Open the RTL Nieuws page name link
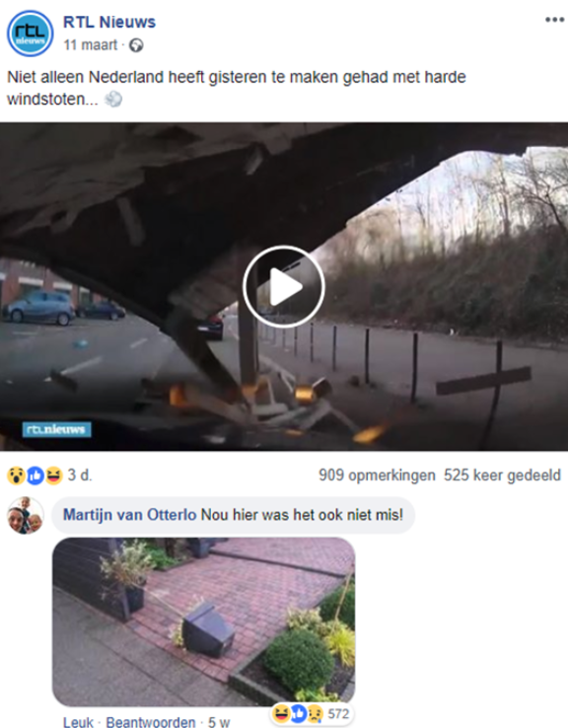 point(109,22)
